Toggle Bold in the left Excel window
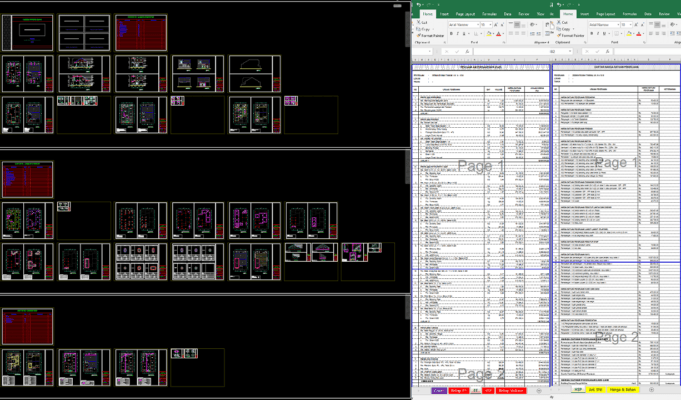 [451, 33]
